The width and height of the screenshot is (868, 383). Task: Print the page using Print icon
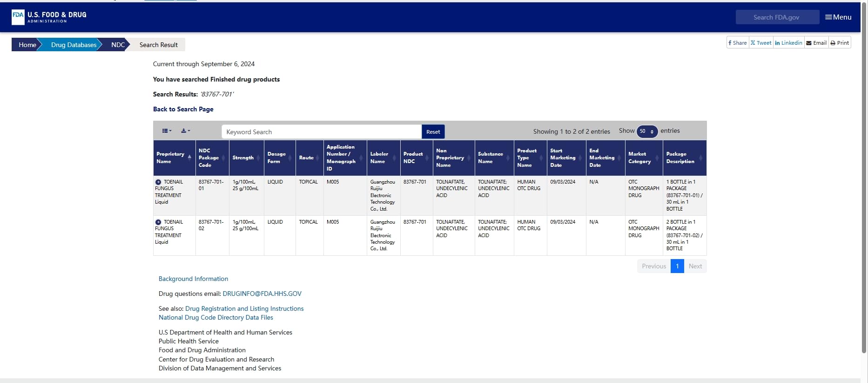(x=840, y=43)
